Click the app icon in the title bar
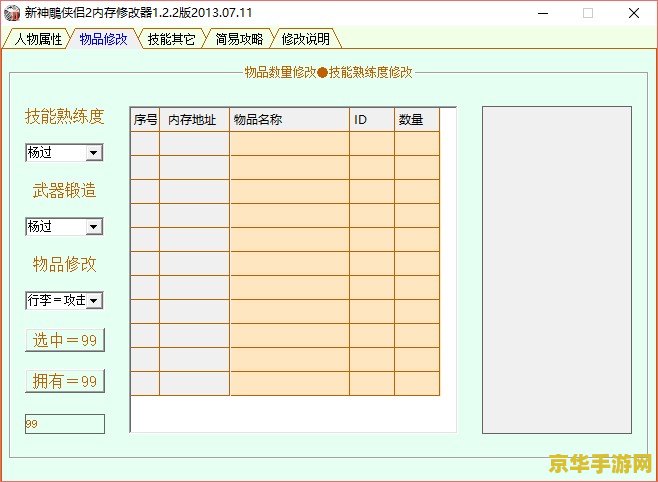This screenshot has height=482, width=658. 12,13
